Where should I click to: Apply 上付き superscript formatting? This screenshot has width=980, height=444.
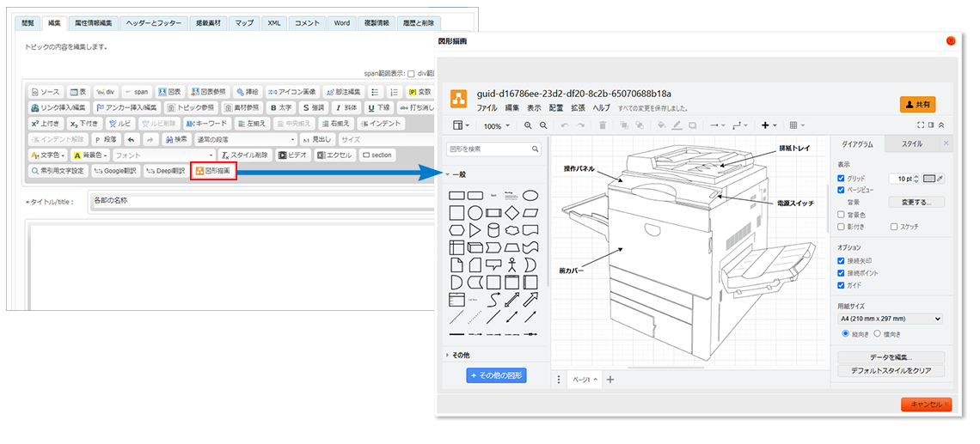coord(46,123)
